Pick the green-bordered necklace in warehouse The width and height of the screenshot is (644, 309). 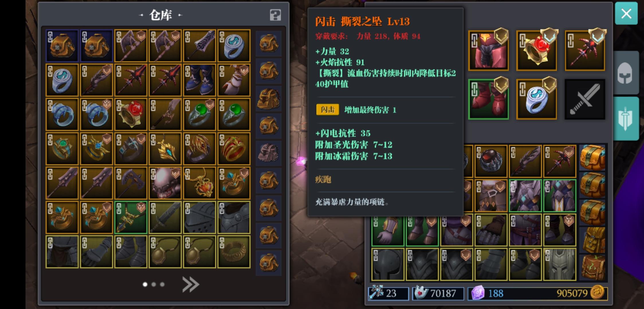point(131,217)
